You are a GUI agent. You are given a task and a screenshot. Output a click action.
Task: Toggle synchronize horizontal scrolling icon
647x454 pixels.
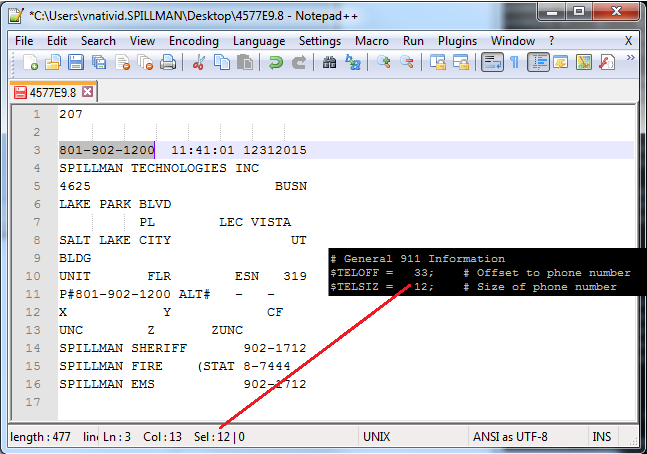point(461,63)
